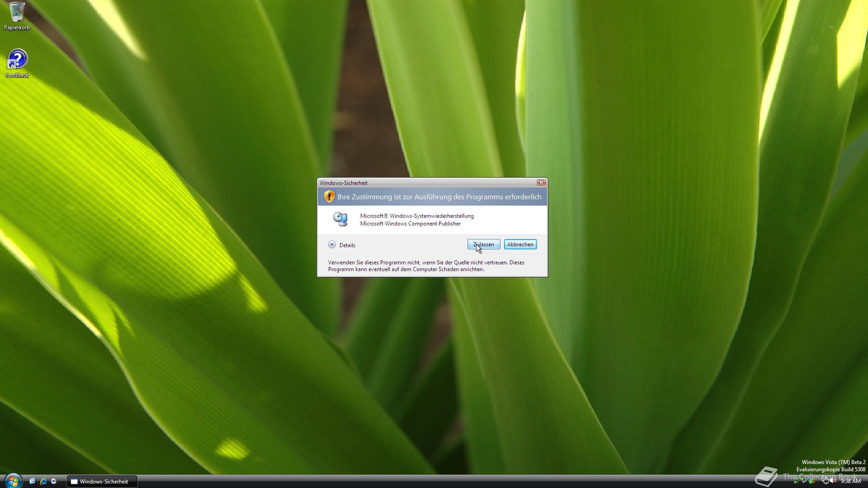This screenshot has height=488, width=868.
Task: Click the Microsoft Windows Component Publisher text
Action: click(410, 224)
